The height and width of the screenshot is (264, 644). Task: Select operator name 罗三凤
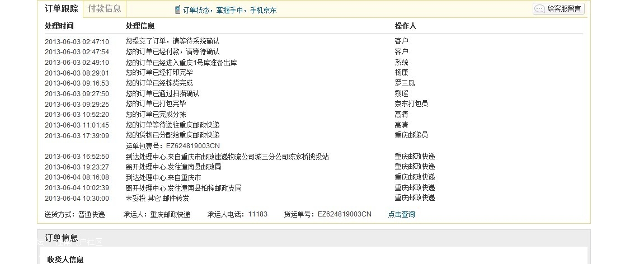(x=405, y=83)
